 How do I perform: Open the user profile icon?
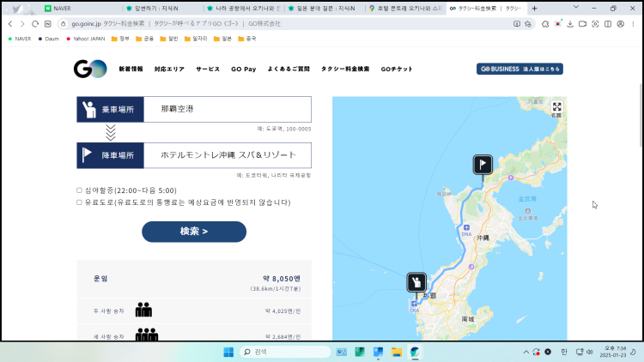[621, 24]
